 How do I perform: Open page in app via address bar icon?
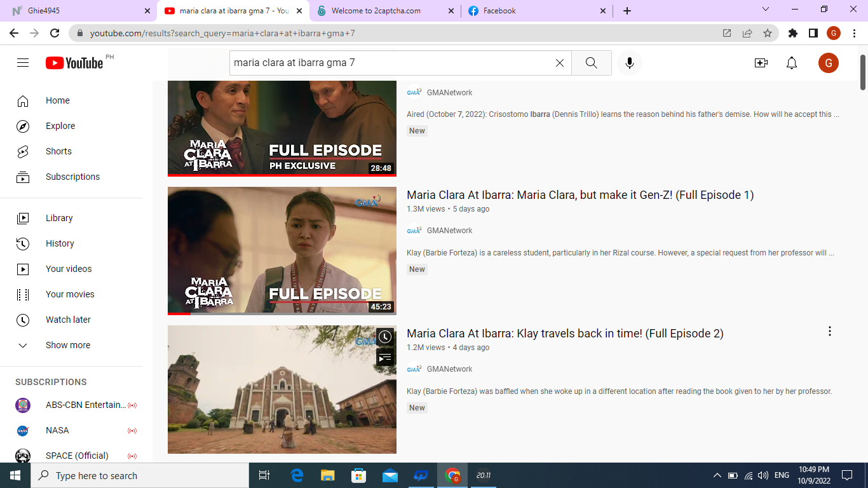[x=727, y=33]
